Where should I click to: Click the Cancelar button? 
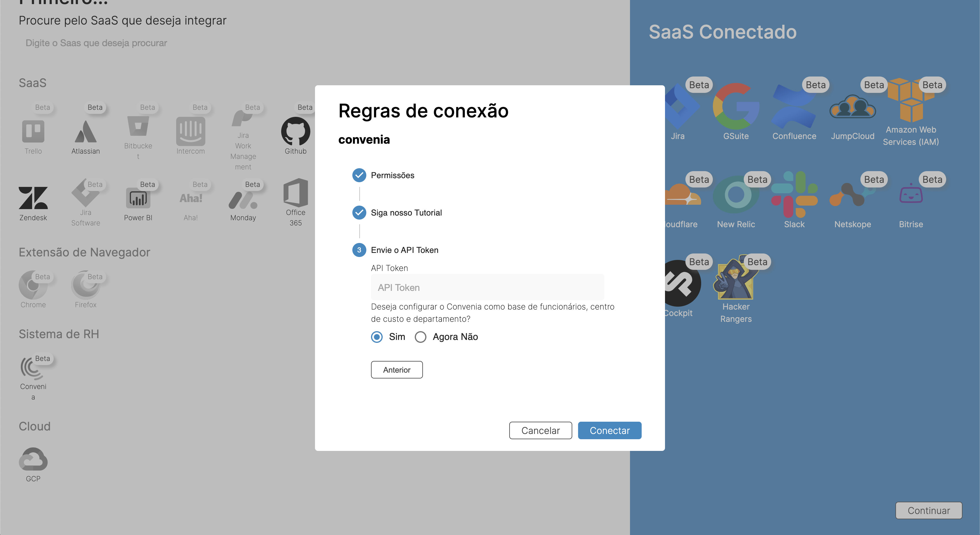[540, 430]
